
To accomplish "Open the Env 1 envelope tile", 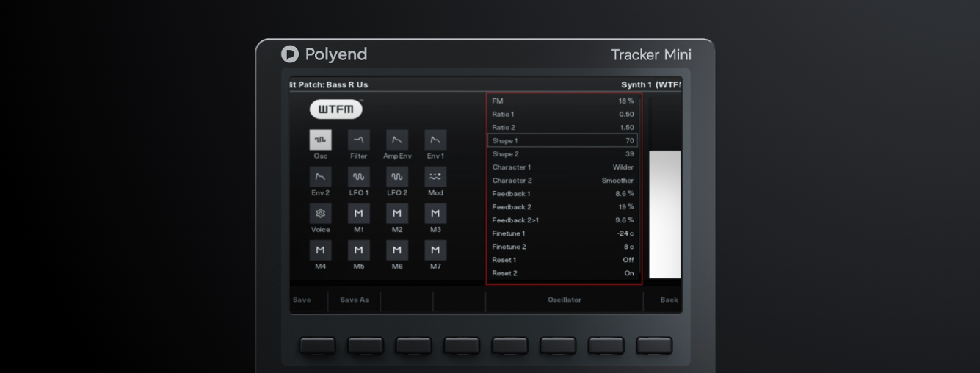I will pyautogui.click(x=435, y=140).
